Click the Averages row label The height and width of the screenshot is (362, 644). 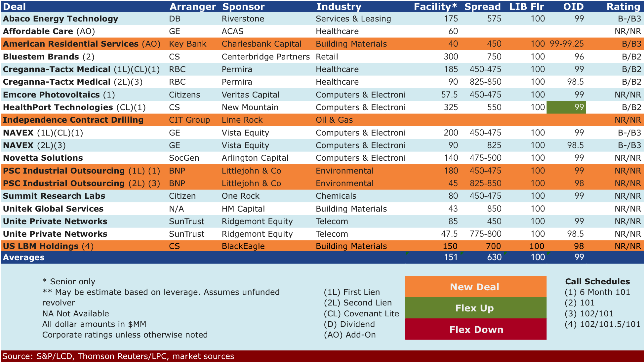click(x=23, y=258)
